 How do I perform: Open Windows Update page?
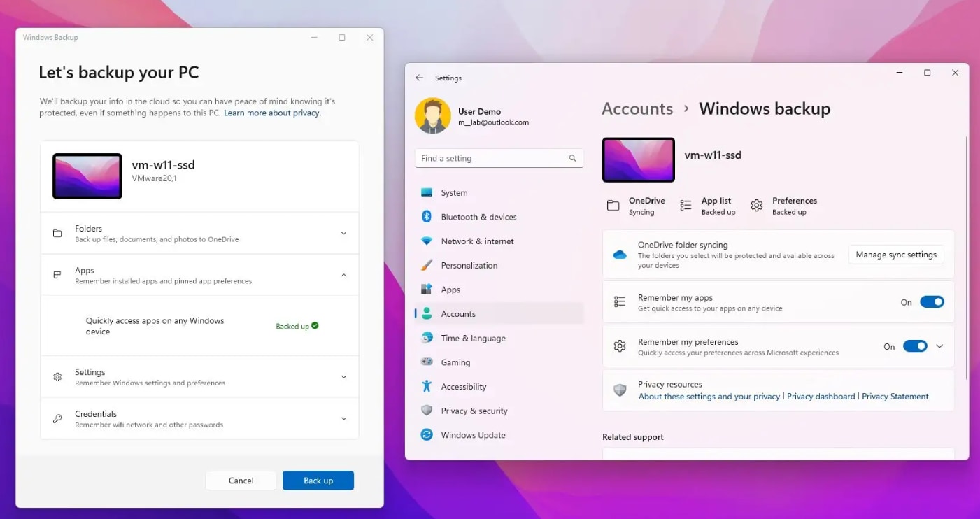point(499,435)
